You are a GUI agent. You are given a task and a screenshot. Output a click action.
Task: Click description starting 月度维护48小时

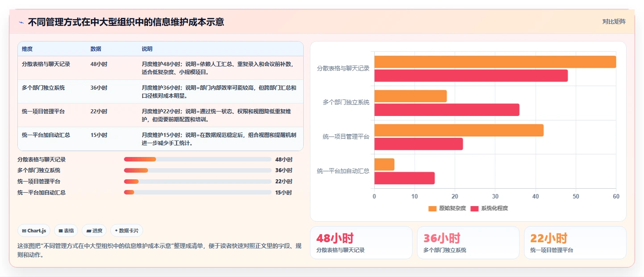click(218, 68)
